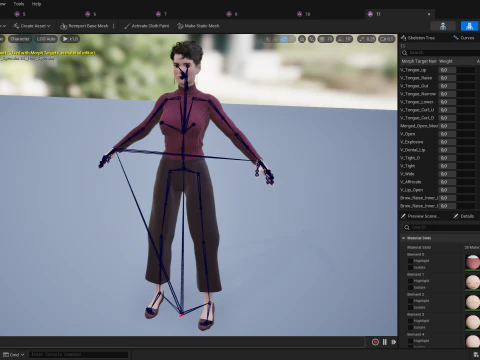Open the Preview Scene tab
The height and width of the screenshot is (360, 480).
[421, 216]
